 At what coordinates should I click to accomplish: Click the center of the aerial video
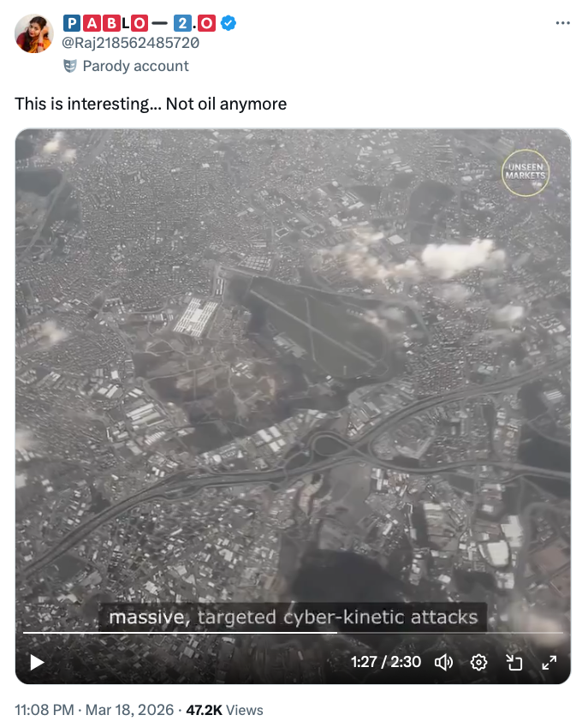tap(293, 406)
